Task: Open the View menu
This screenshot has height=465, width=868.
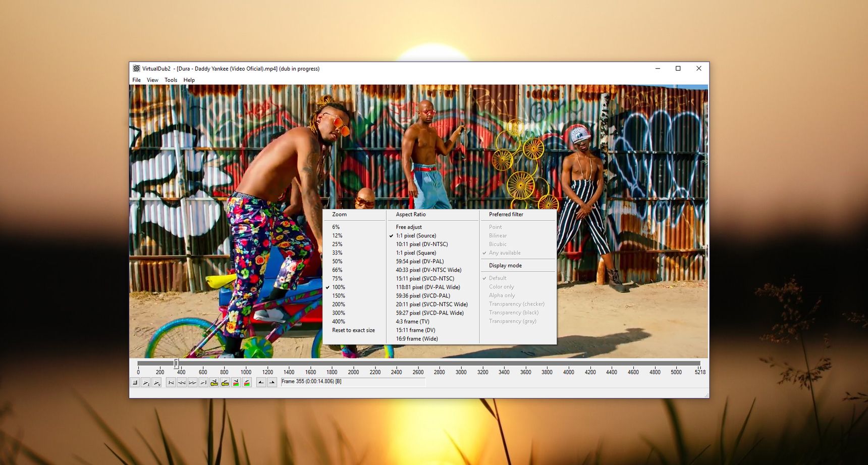Action: coord(152,80)
